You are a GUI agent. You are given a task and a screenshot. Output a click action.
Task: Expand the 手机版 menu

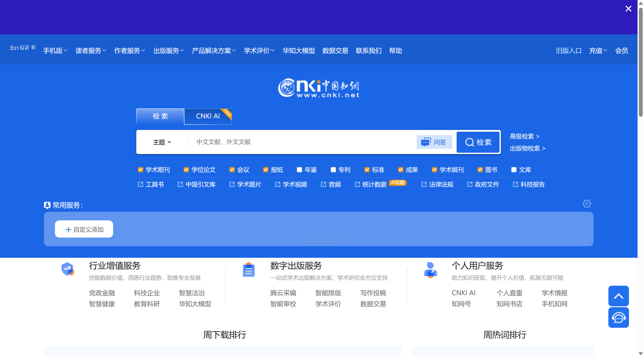pos(55,50)
